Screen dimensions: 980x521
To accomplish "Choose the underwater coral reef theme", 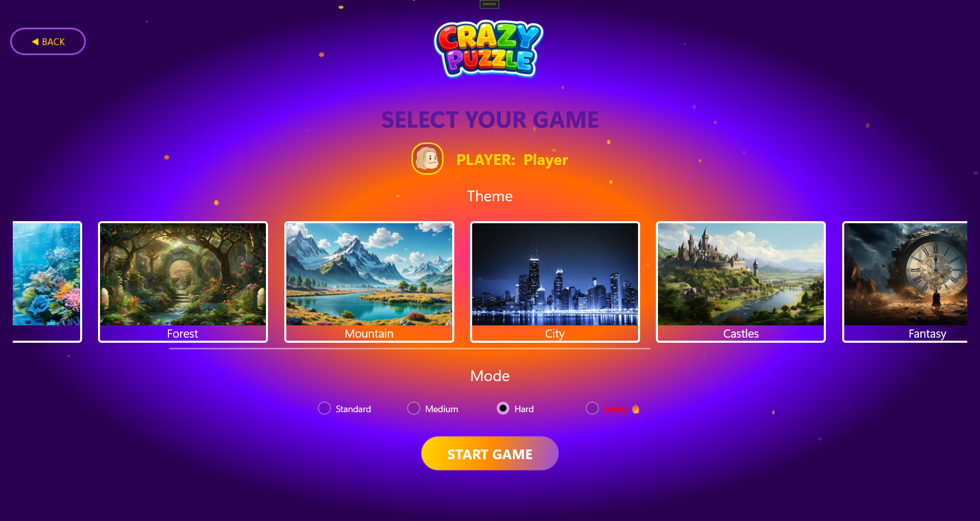I will click(x=47, y=282).
